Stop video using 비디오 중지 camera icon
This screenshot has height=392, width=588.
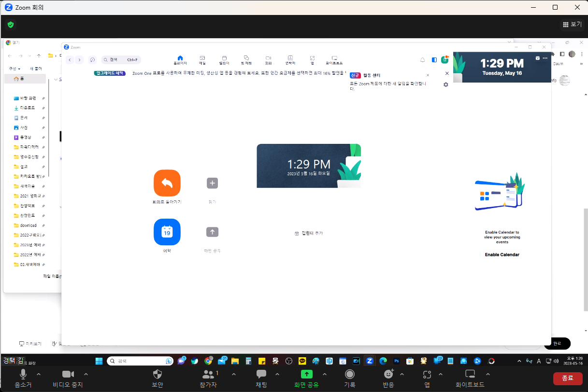68,374
